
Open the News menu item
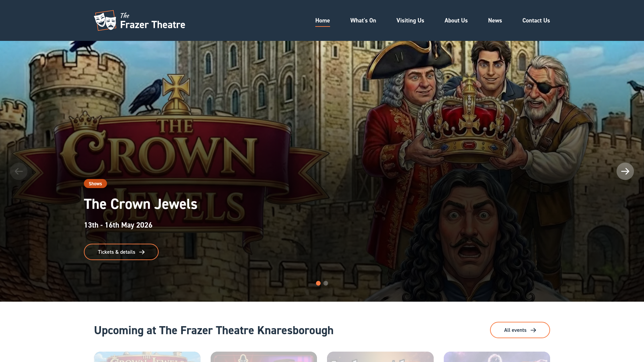pyautogui.click(x=495, y=20)
